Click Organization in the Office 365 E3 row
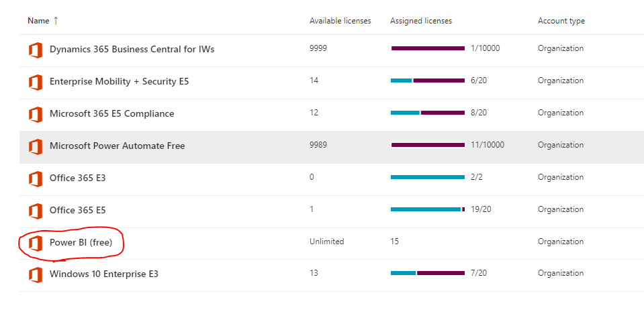This screenshot has height=318, width=644. pyautogui.click(x=561, y=177)
